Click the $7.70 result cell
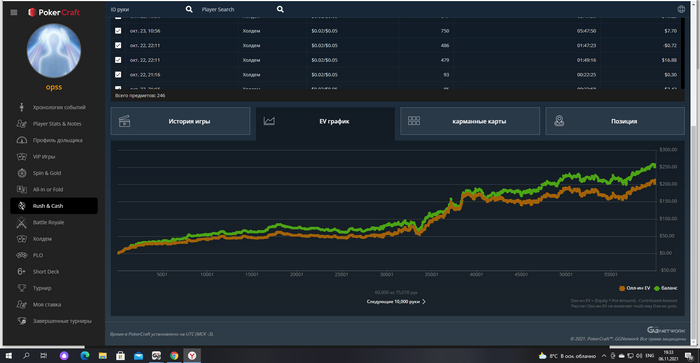The width and height of the screenshot is (700, 363). click(x=670, y=31)
